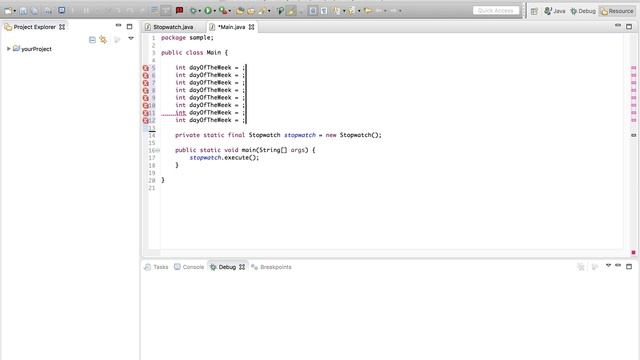This screenshot has height=360, width=640.
Task: Collapse the main method fold on line 16
Action: point(158,150)
